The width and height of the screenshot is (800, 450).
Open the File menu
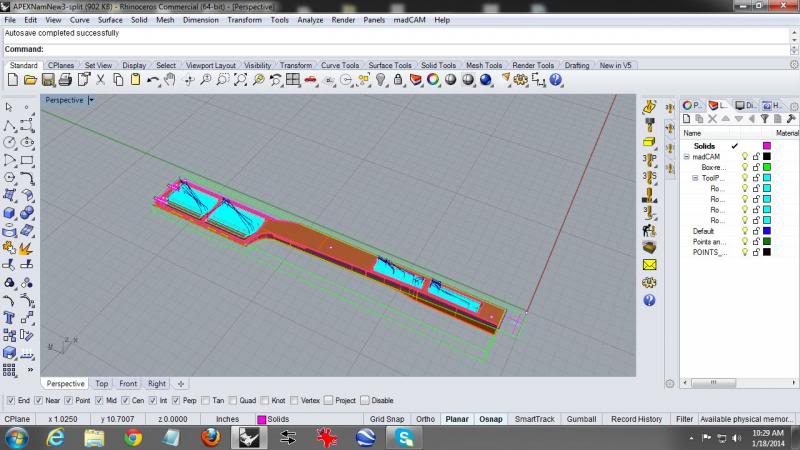coord(10,20)
